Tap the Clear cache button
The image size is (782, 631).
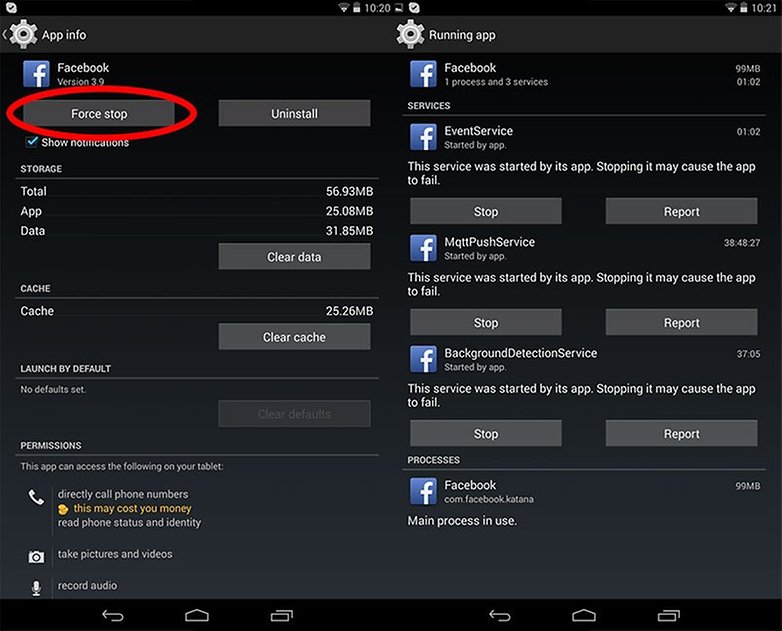pos(294,337)
